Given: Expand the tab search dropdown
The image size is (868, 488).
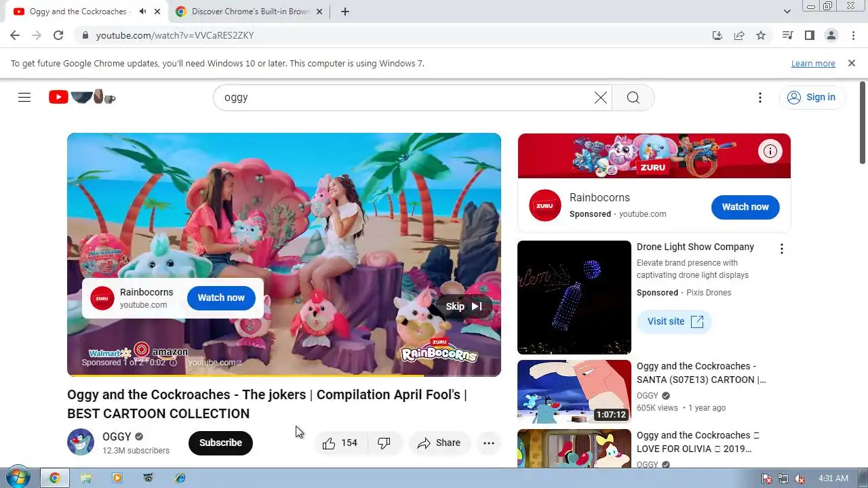Looking at the screenshot, I should [x=787, y=12].
